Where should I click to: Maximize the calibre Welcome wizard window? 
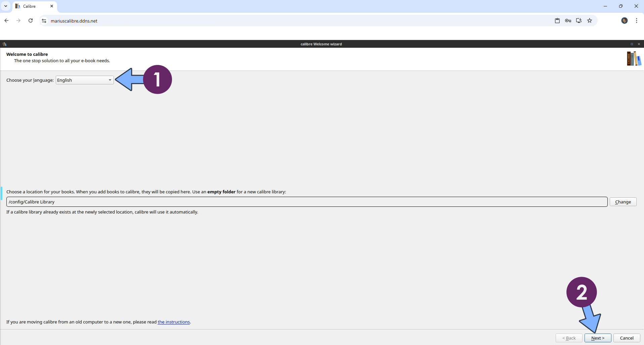coord(632,44)
